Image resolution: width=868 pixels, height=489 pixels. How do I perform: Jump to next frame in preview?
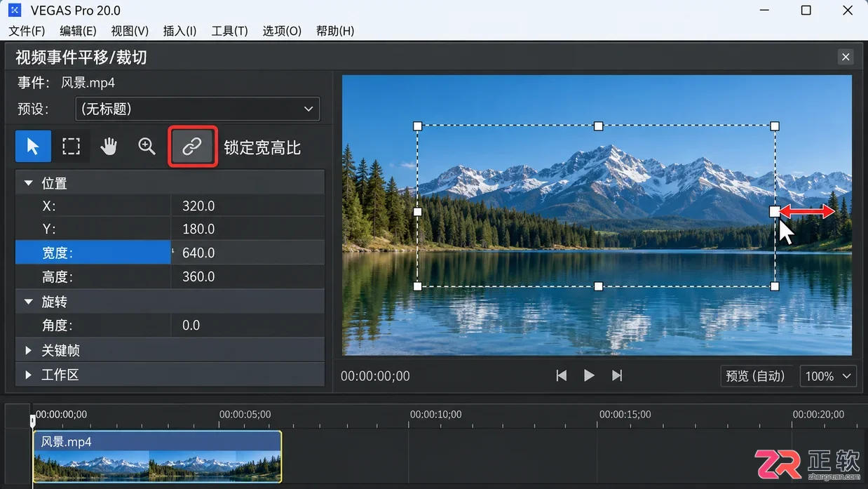[617, 376]
